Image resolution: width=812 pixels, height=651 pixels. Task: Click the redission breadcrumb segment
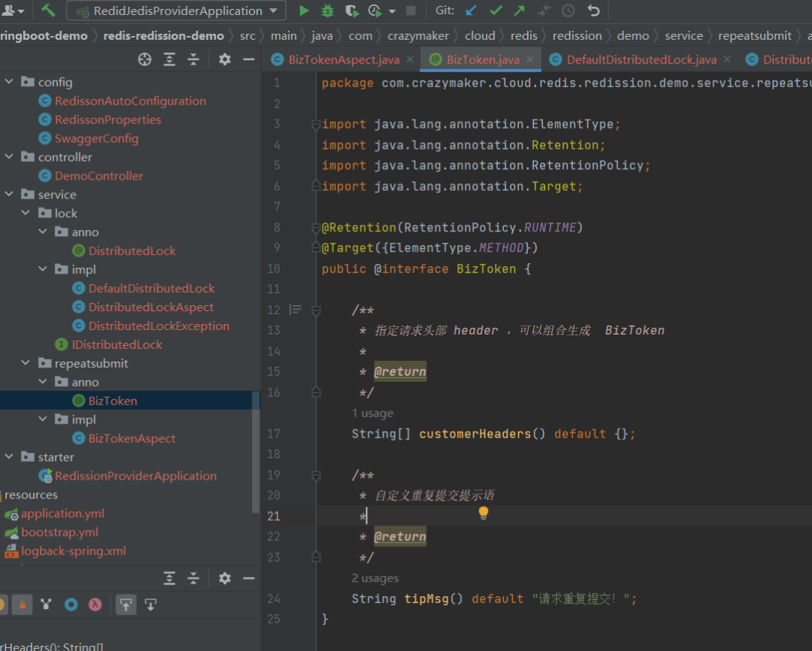577,36
